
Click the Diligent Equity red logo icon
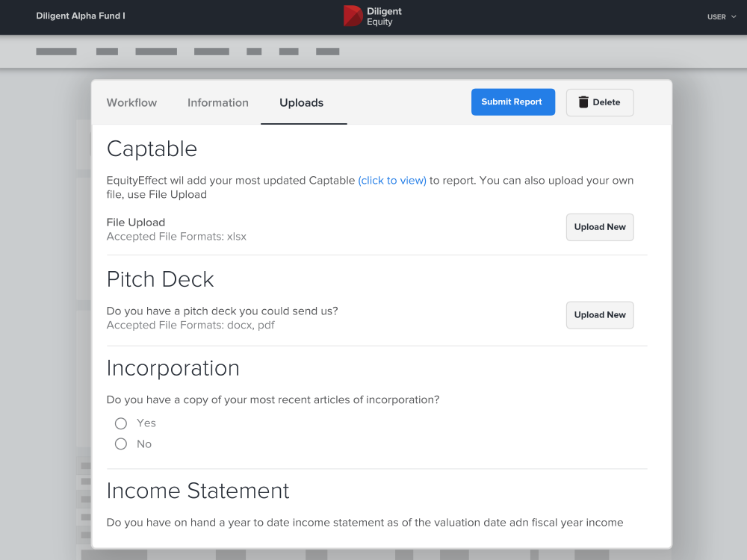point(353,16)
